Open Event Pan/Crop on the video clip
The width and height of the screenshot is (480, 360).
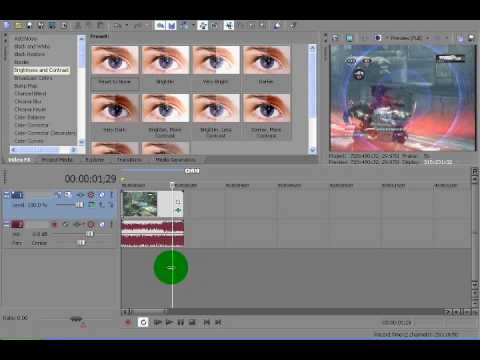179,202
